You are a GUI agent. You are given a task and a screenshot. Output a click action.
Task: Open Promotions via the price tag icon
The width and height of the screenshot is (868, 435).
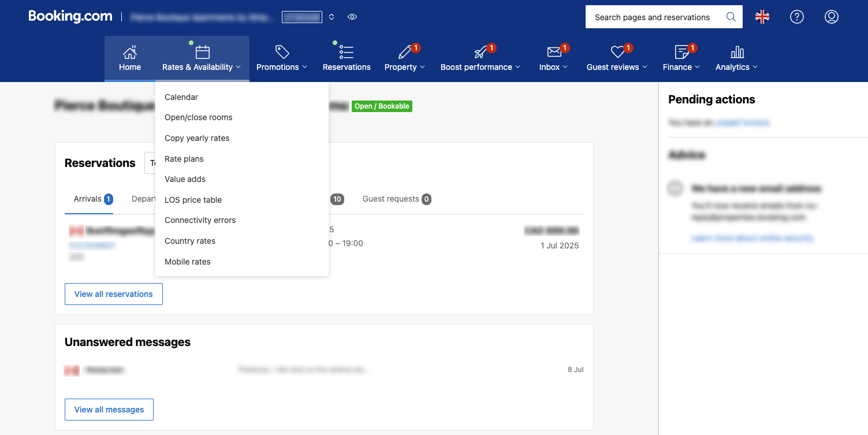(x=281, y=51)
